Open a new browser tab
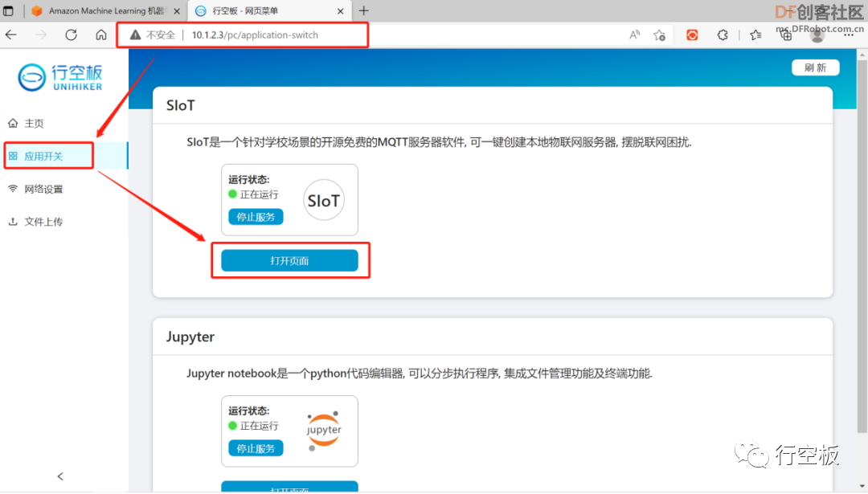 (364, 10)
